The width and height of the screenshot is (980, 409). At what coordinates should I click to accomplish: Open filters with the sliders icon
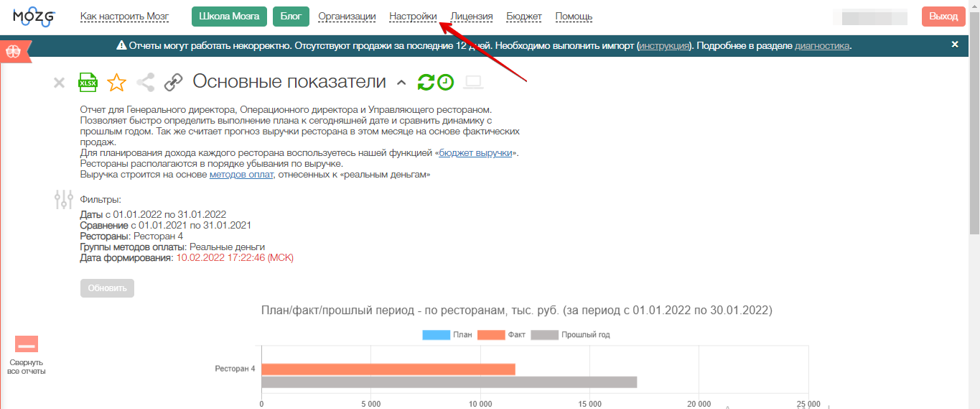point(64,199)
